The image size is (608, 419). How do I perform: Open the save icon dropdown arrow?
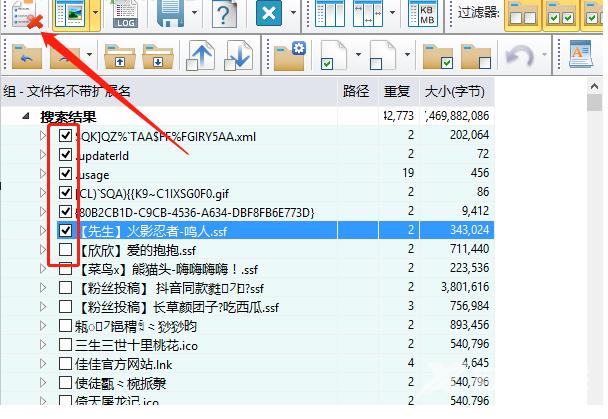click(x=194, y=12)
